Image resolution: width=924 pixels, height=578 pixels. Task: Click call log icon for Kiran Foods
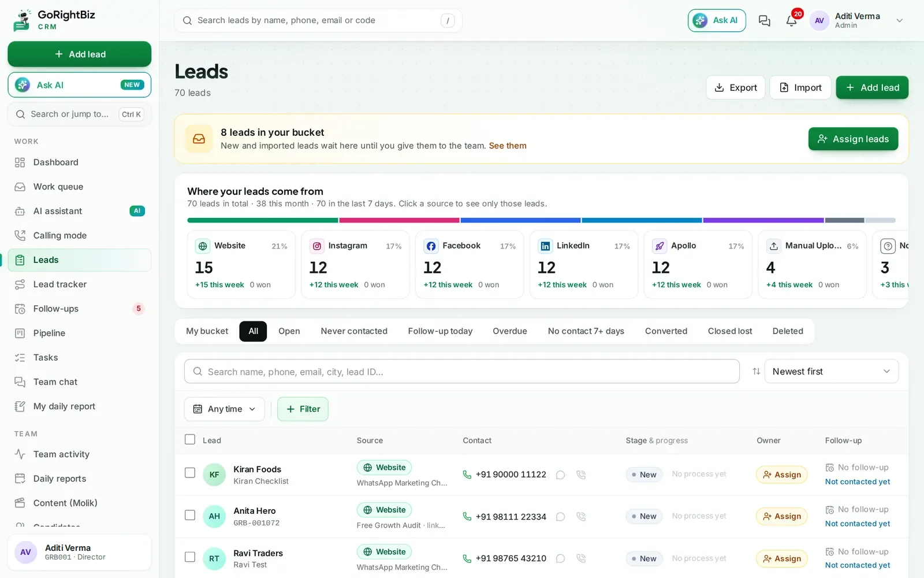(x=581, y=475)
